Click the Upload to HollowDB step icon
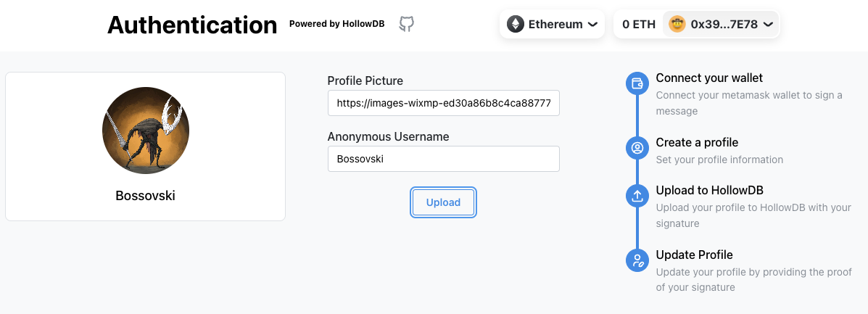Viewport: 868px width, 314px height. tap(637, 195)
